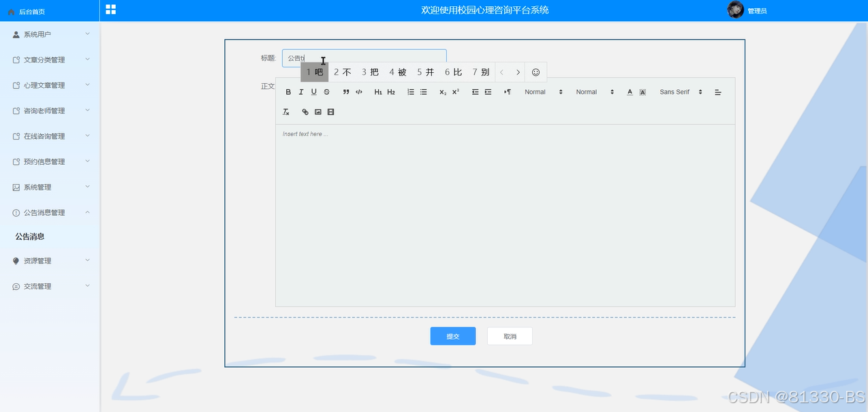The height and width of the screenshot is (412, 868).
Task: Click the administrator avatar picture
Action: (x=735, y=10)
